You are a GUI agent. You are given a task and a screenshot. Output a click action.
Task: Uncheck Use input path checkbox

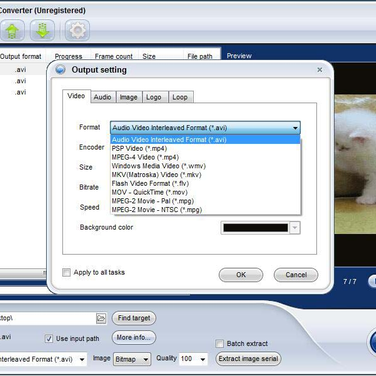coord(49,339)
